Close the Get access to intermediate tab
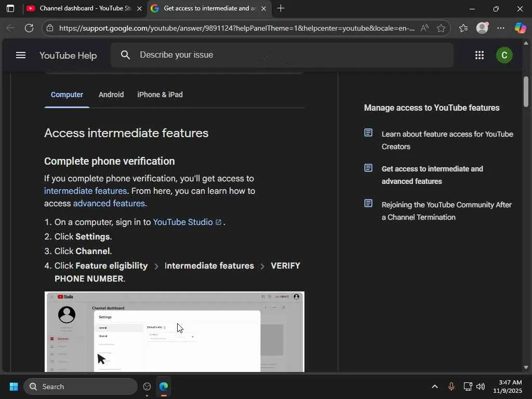This screenshot has width=532, height=399. click(x=263, y=8)
